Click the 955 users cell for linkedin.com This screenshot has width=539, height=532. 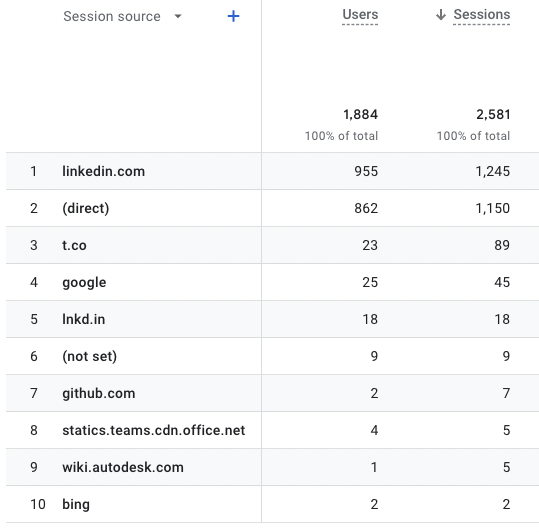366,171
